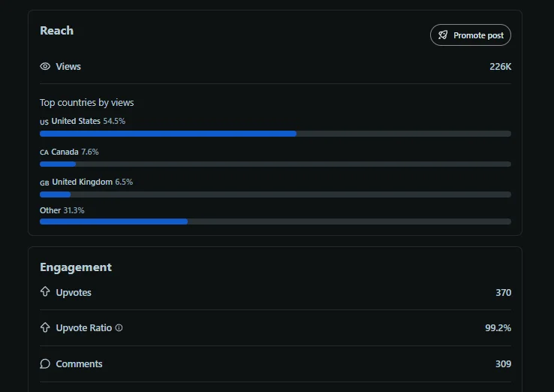
Task: Click the Promote post button
Action: click(471, 35)
